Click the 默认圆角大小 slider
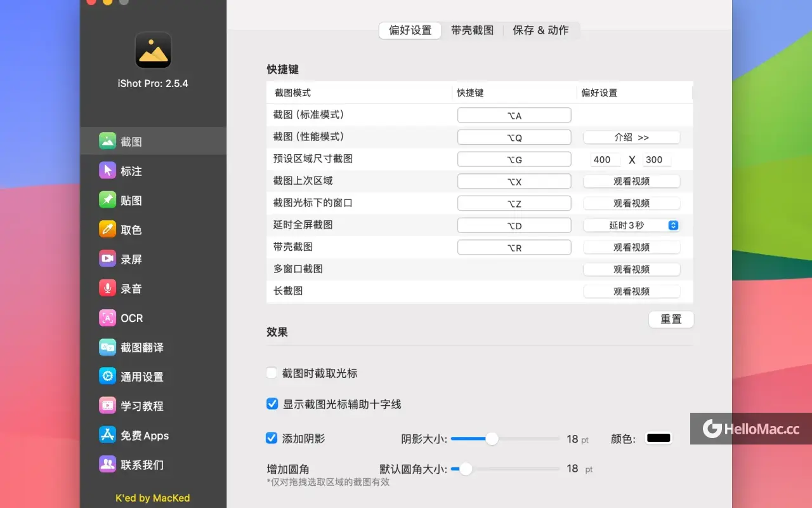Image resolution: width=812 pixels, height=508 pixels. tap(506, 469)
